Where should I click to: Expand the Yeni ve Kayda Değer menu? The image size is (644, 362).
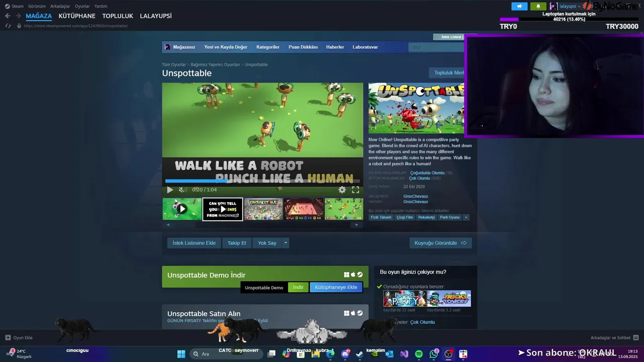226,47
